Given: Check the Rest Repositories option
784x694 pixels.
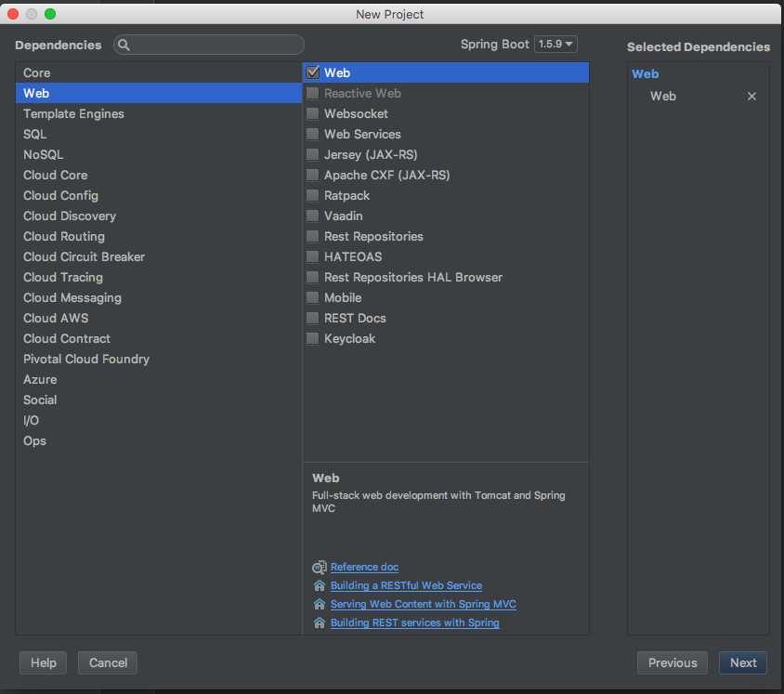Looking at the screenshot, I should click(x=312, y=237).
